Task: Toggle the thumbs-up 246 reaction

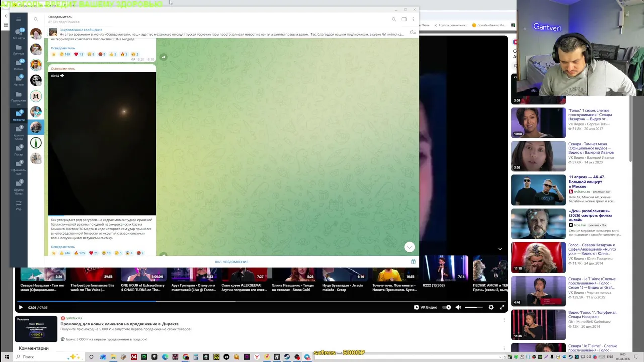Action: [66, 253]
